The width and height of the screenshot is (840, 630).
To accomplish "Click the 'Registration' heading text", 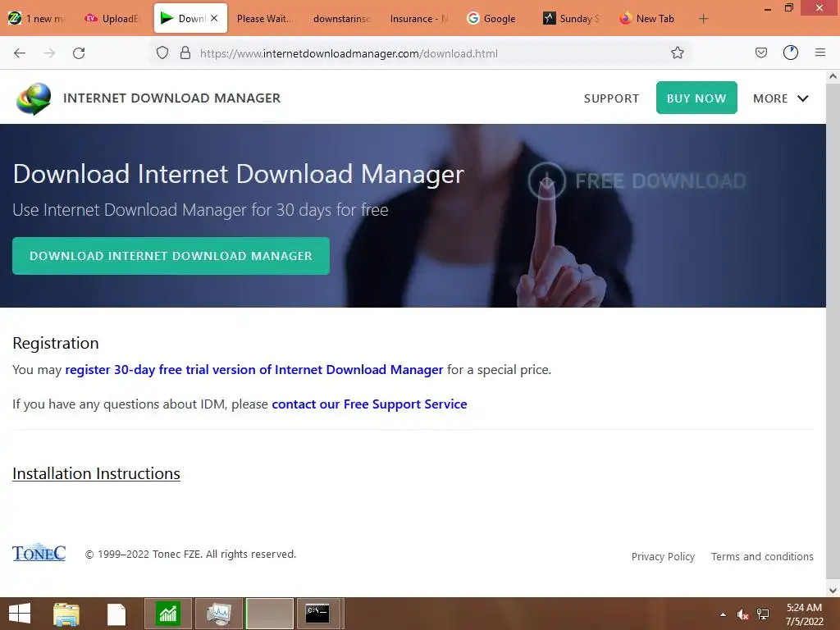I will point(56,343).
